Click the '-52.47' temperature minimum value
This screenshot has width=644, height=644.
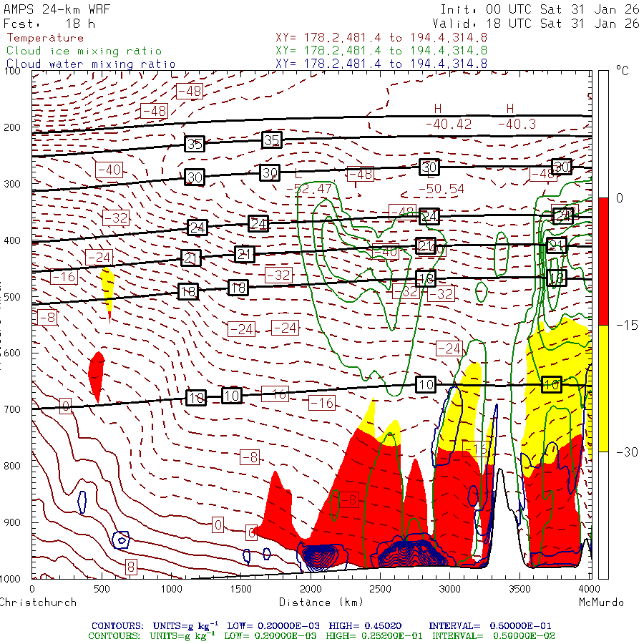click(309, 189)
